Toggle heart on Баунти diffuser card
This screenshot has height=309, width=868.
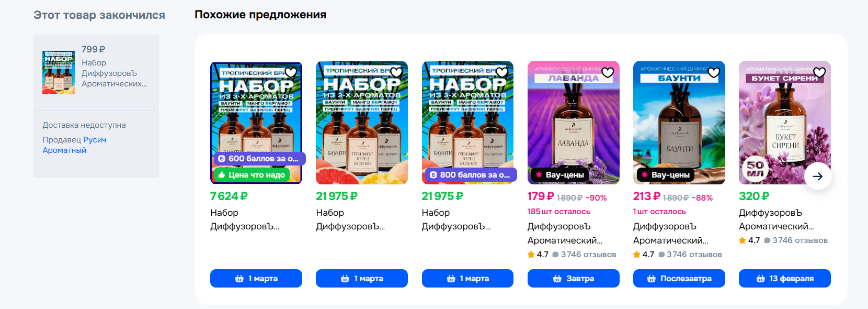(x=714, y=72)
